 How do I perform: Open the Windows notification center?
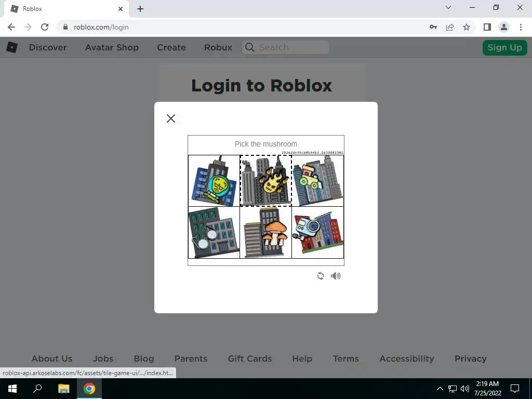(x=515, y=389)
